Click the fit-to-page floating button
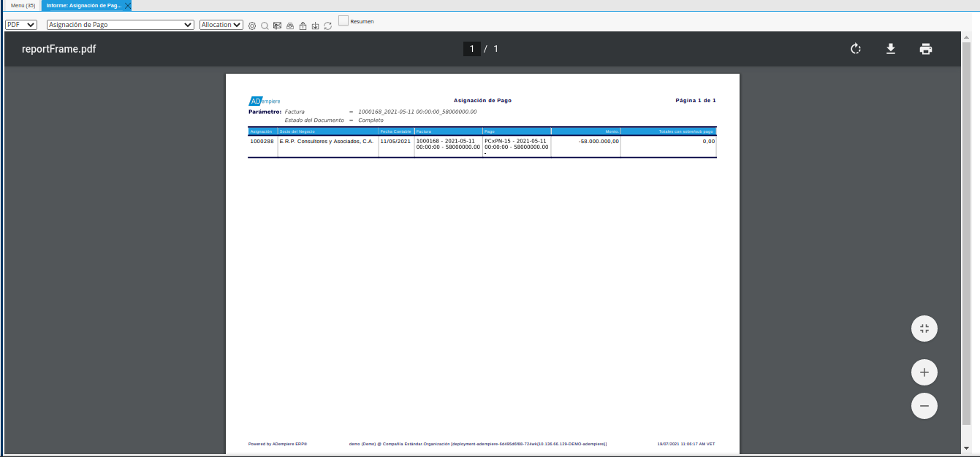Viewport: 980px width, 457px height. click(x=924, y=328)
